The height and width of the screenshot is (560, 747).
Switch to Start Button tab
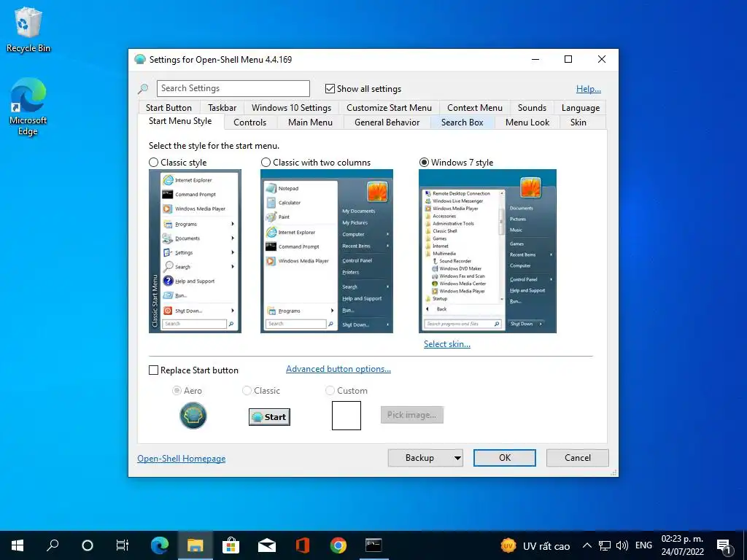pyautogui.click(x=169, y=108)
